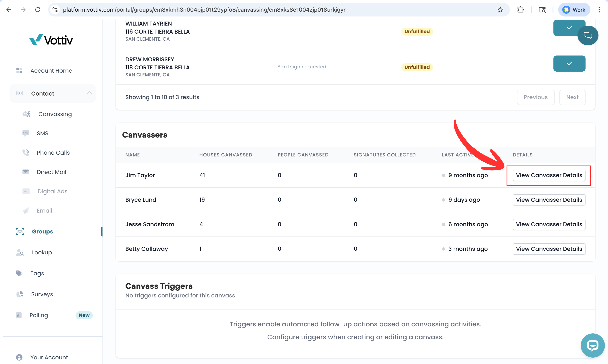608x364 pixels.
Task: Open the Work profile chip
Action: click(x=574, y=10)
